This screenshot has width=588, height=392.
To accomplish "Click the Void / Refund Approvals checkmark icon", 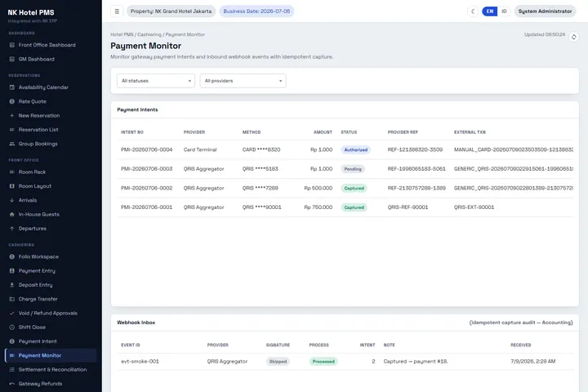I will (x=12, y=314).
